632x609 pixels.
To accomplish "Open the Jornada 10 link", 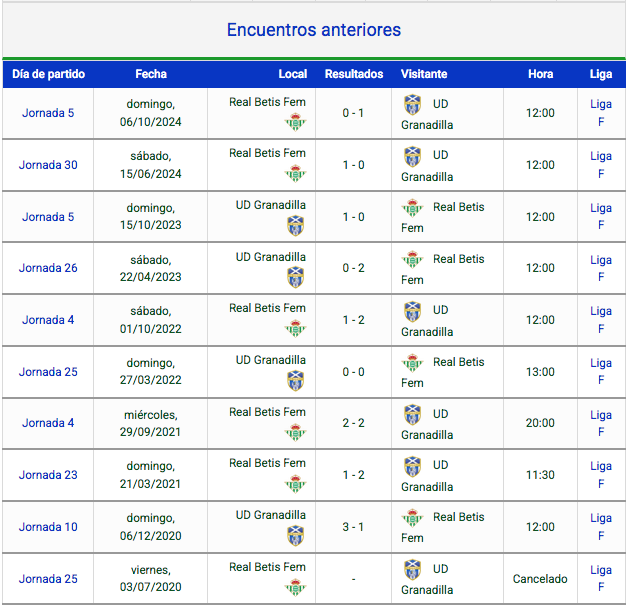I will (x=48, y=529).
